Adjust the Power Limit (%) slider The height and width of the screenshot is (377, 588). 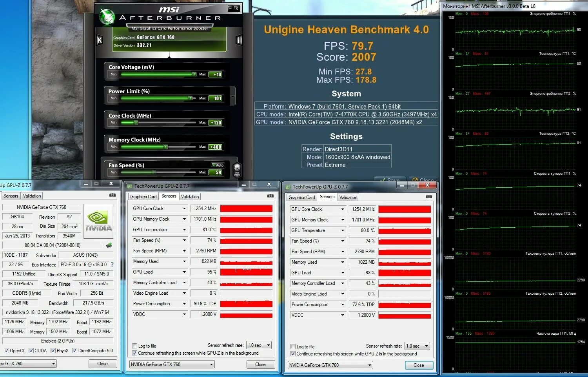[x=159, y=98]
